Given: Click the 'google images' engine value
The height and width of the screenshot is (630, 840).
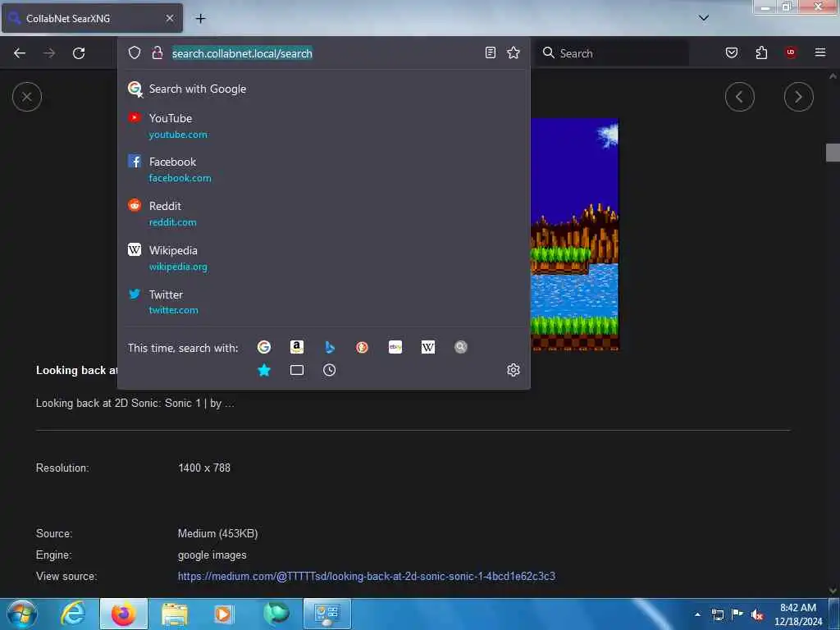Looking at the screenshot, I should tap(212, 555).
